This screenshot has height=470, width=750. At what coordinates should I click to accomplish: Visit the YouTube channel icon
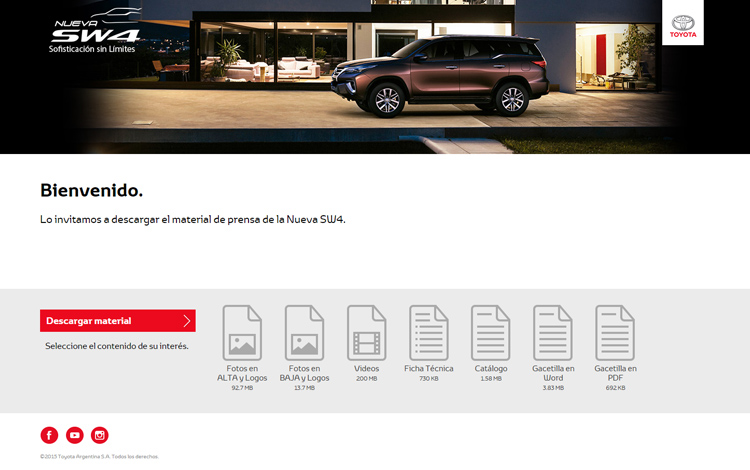tap(75, 435)
